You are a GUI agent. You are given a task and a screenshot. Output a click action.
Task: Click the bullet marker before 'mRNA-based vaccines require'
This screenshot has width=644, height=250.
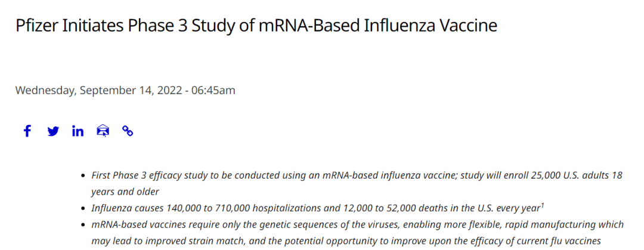point(82,225)
